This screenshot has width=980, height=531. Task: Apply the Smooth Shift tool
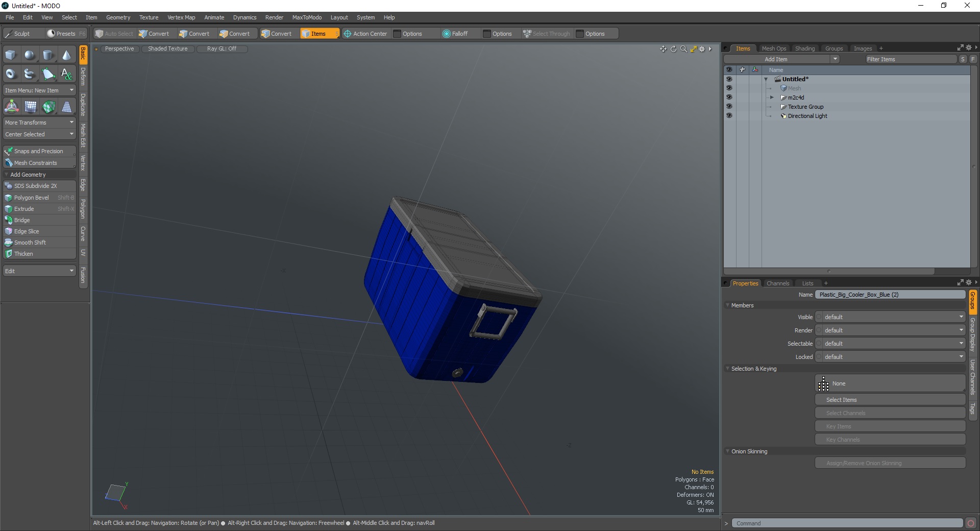[39, 243]
